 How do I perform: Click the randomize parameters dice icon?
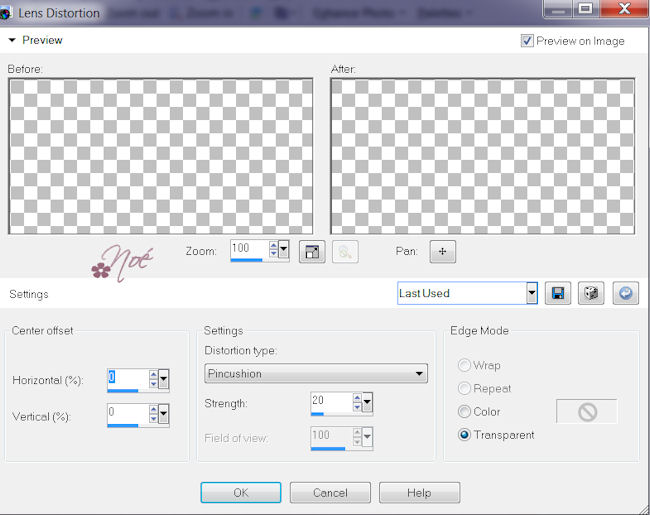[x=592, y=294]
